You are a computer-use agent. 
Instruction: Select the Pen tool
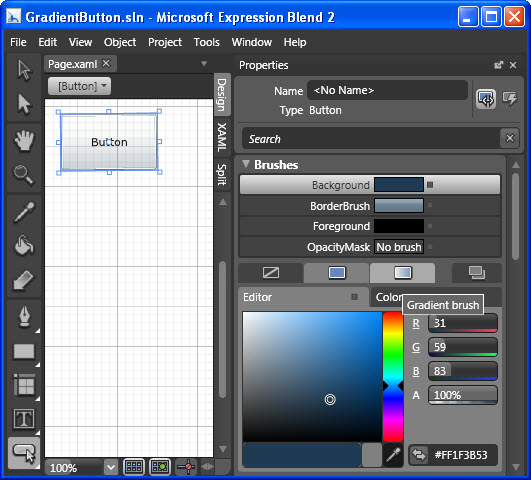pyautogui.click(x=24, y=317)
